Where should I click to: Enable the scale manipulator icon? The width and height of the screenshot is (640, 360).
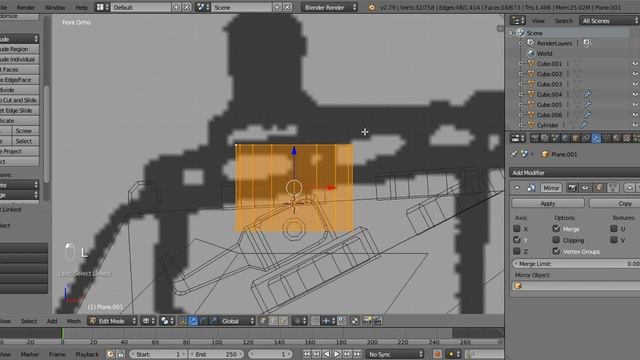point(213,321)
